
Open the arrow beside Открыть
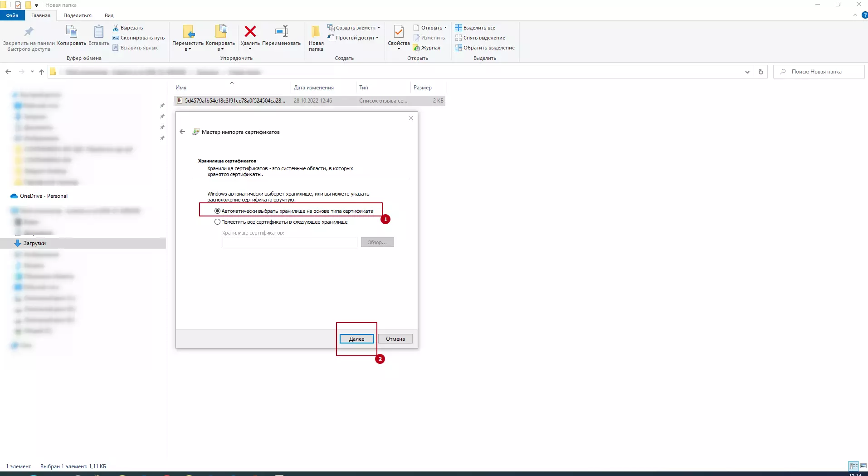(x=445, y=28)
